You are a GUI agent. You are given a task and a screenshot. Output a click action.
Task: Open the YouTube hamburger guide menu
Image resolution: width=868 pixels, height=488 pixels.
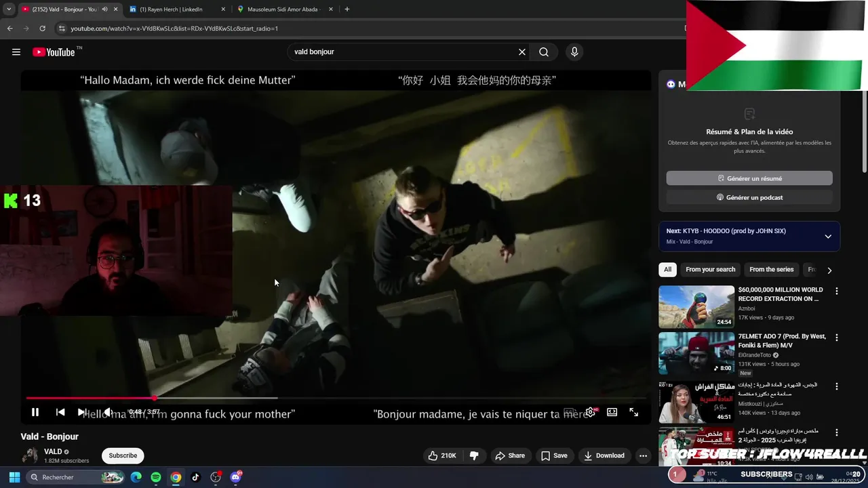pos(16,52)
